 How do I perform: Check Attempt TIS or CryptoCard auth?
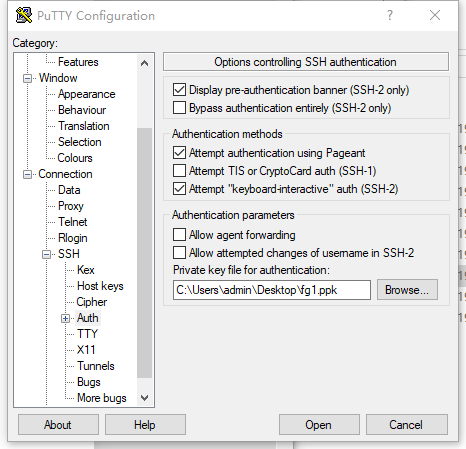point(179,171)
